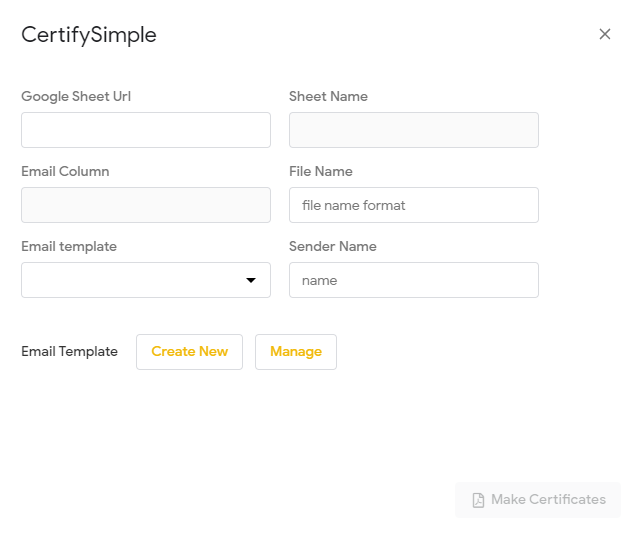The width and height of the screenshot is (641, 543).
Task: Click the Sheet Name label text
Action: click(328, 97)
